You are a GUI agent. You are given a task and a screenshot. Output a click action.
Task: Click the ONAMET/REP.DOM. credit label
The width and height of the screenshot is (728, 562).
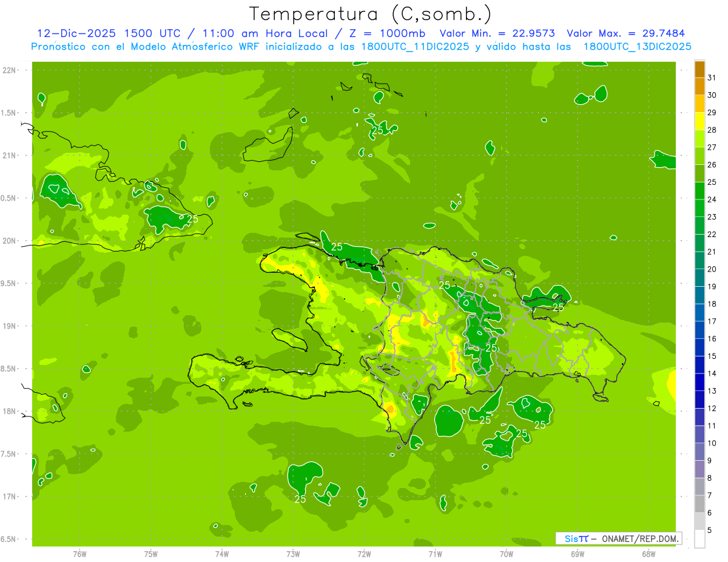(x=641, y=538)
